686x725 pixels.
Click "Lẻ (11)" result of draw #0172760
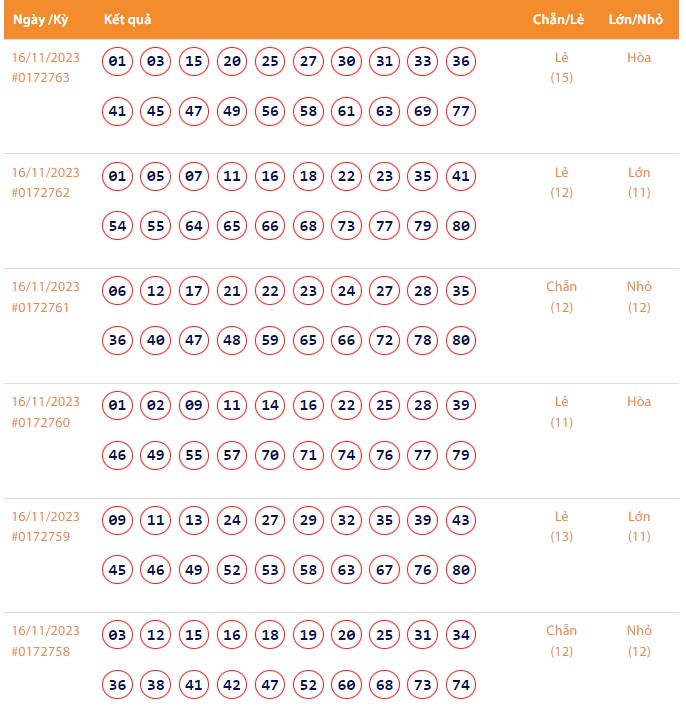[x=562, y=412]
